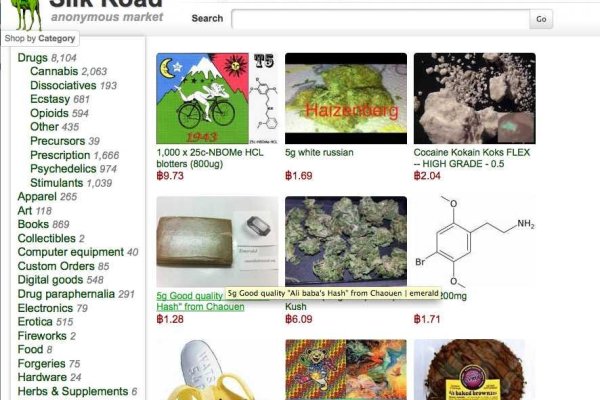Screen dimensions: 600x400
Task: Open the banana and pill thumbnail
Action: pos(217,370)
